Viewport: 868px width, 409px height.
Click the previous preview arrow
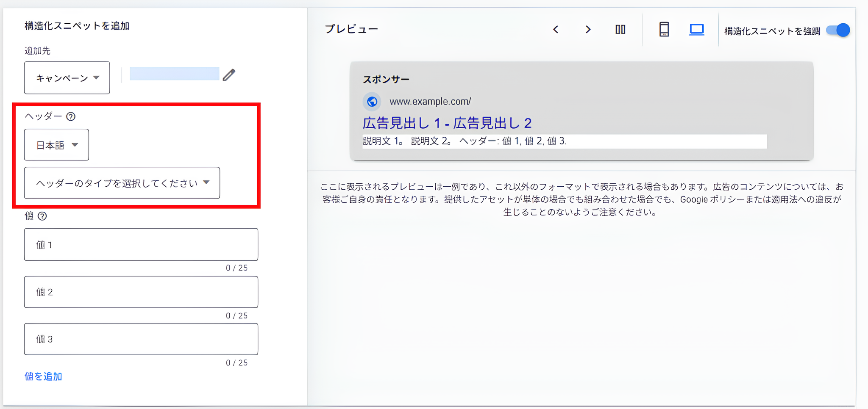click(556, 29)
